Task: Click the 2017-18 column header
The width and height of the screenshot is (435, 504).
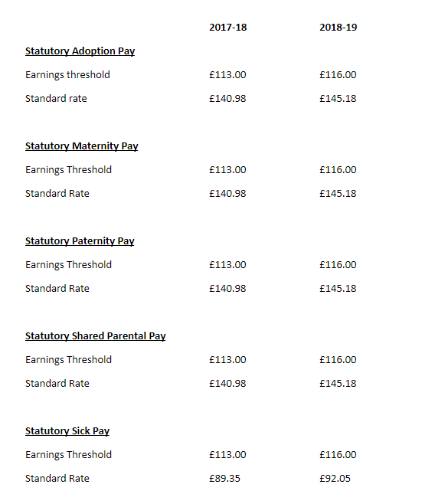Action: [227, 28]
